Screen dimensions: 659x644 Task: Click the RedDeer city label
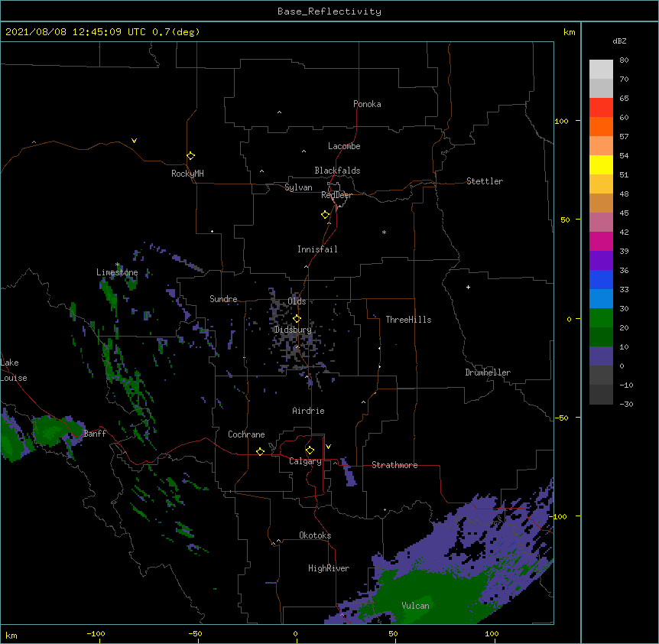336,195
